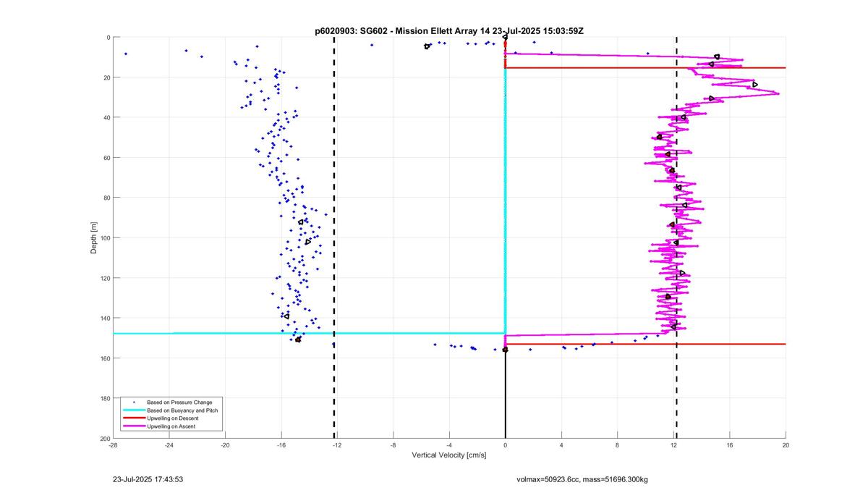
Task: Click the 'Vertical Velocity [cm/s]' x-axis label
Action: (x=449, y=455)
